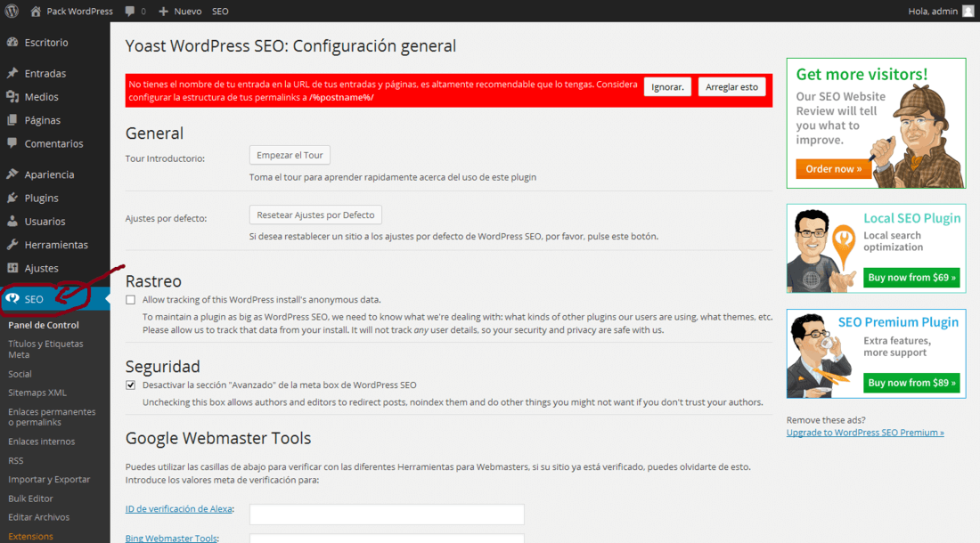Enable anonymous data tracking checkbox
This screenshot has height=543, width=980.
point(131,300)
